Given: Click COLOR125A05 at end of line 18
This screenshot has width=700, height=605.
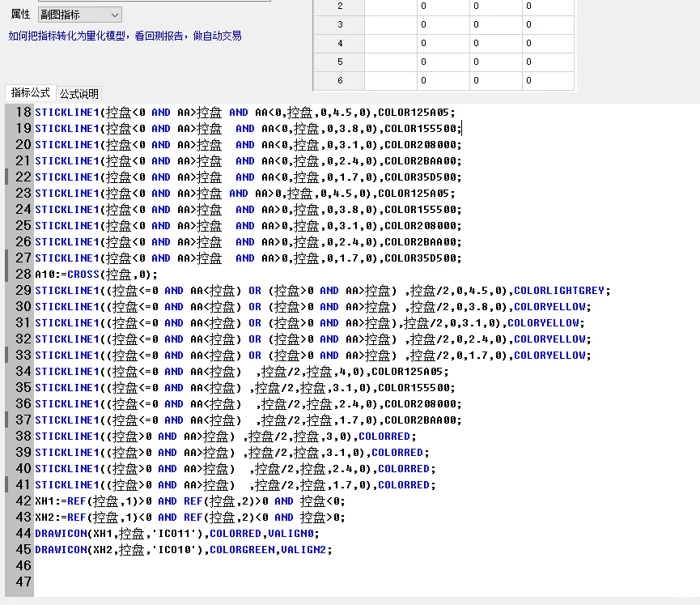Looking at the screenshot, I should click(413, 112).
